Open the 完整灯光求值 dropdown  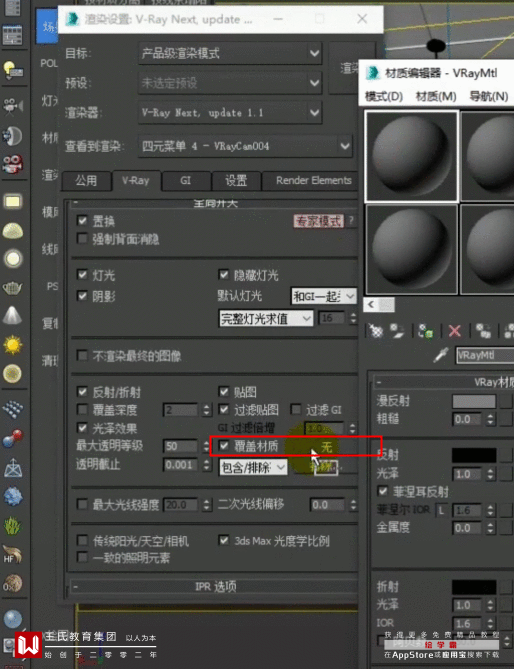(266, 319)
